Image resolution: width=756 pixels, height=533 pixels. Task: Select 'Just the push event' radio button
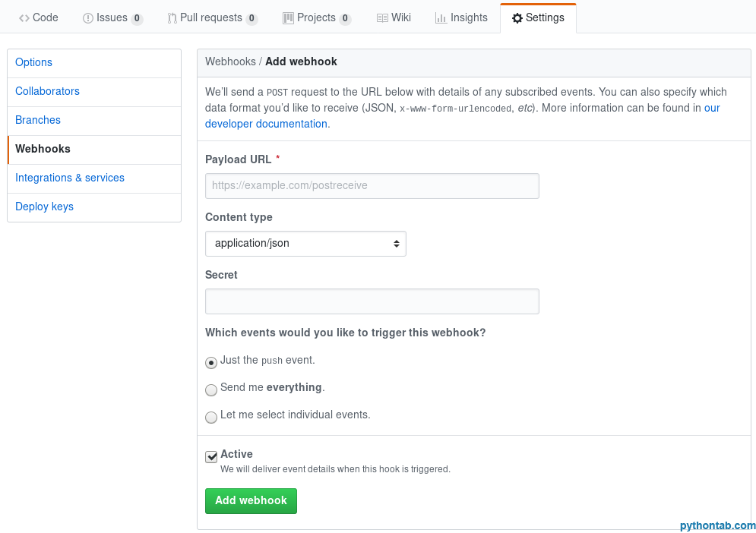pos(211,363)
